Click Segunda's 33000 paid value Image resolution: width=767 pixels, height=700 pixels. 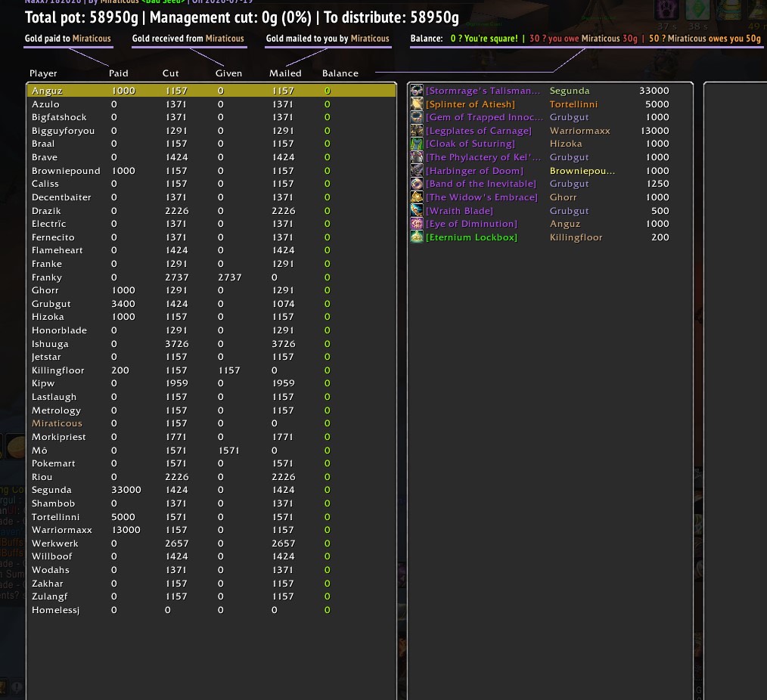point(126,490)
